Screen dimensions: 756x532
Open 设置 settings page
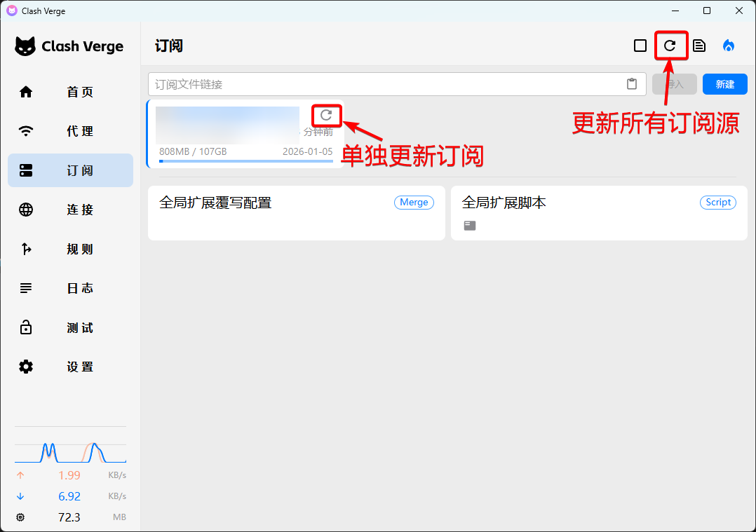point(70,367)
